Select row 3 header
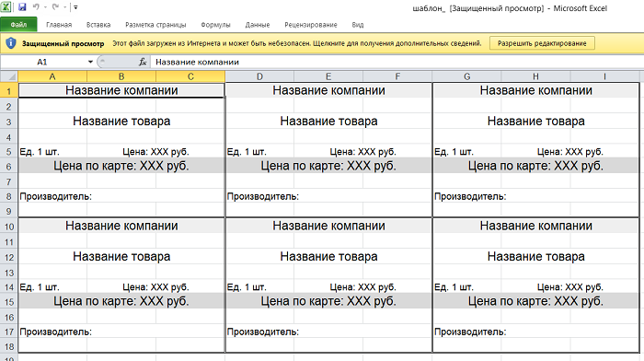Image resolution: width=644 pixels, height=361 pixels. [9, 122]
